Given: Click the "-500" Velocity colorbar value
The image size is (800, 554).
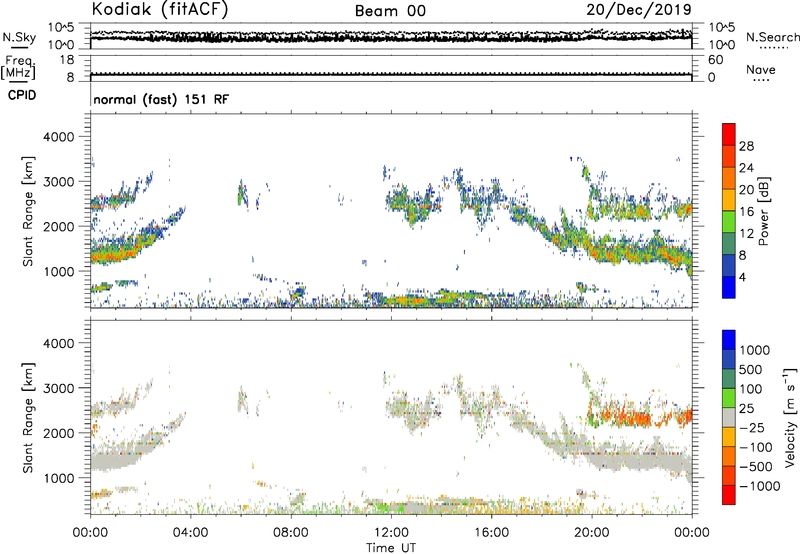Looking at the screenshot, I should tap(756, 467).
